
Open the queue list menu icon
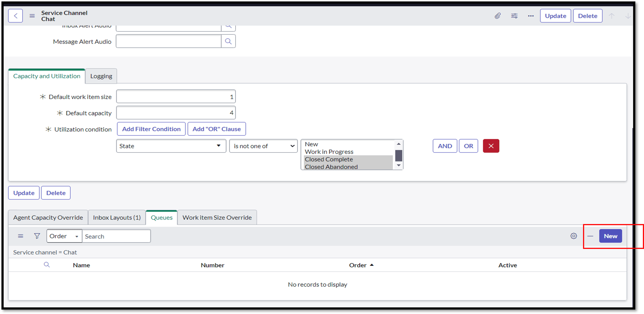point(20,236)
